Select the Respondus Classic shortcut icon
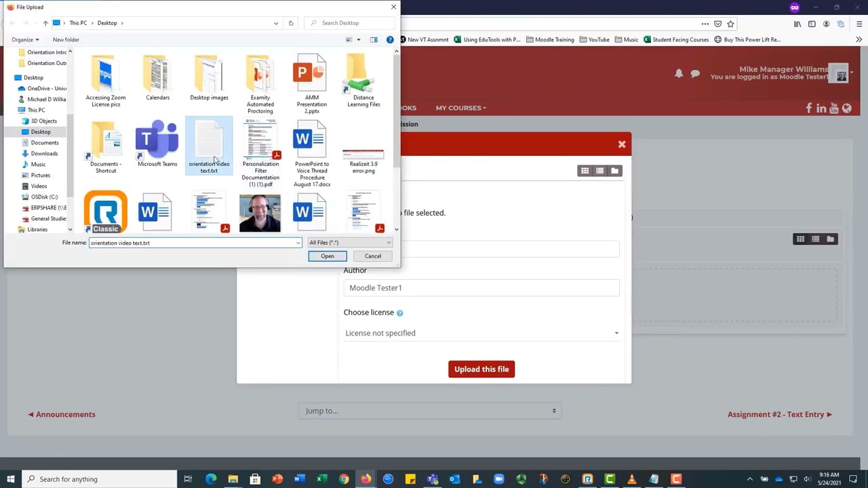 coord(106,212)
